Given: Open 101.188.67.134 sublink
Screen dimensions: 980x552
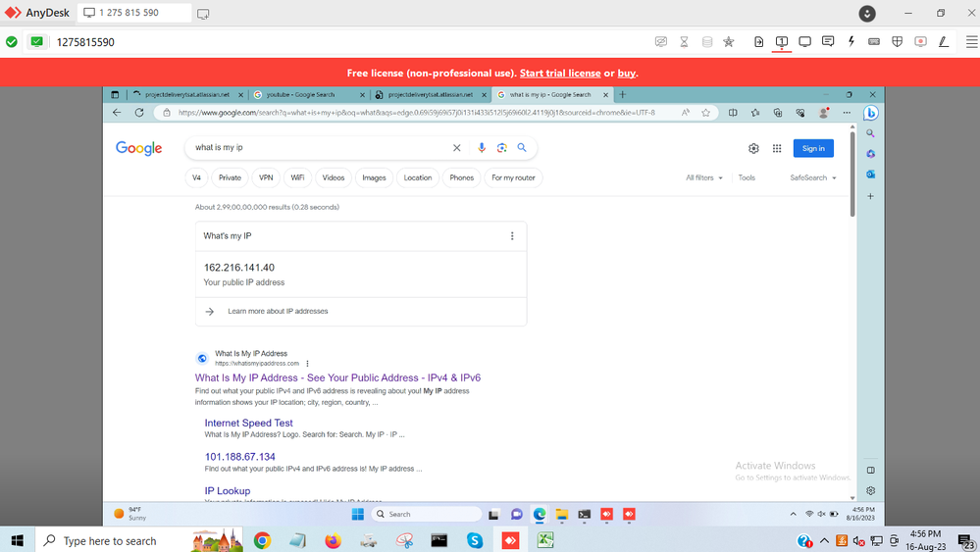Looking at the screenshot, I should pyautogui.click(x=240, y=457).
